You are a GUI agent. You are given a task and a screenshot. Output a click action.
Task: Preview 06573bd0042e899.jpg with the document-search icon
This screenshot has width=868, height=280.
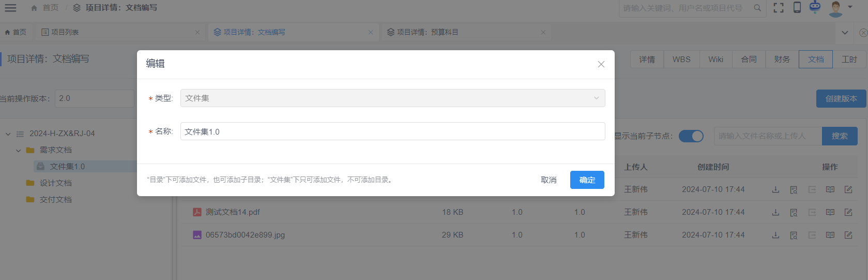click(794, 235)
